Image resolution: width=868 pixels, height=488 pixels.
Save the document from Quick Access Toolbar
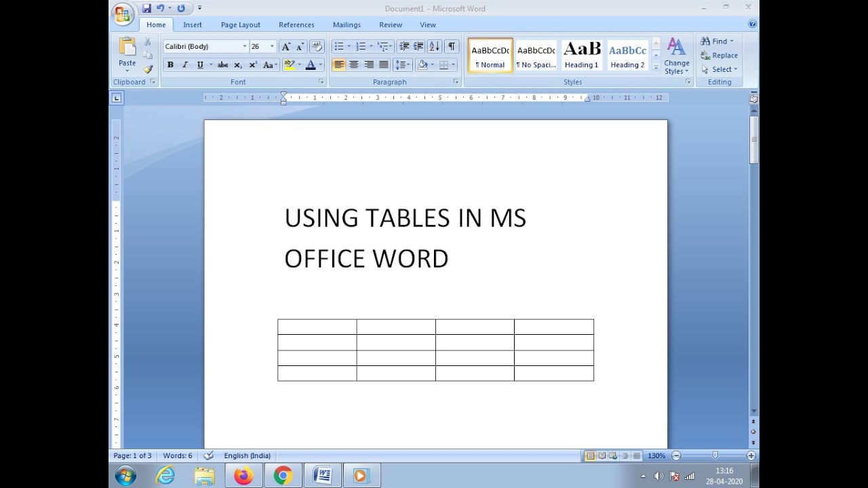146,8
